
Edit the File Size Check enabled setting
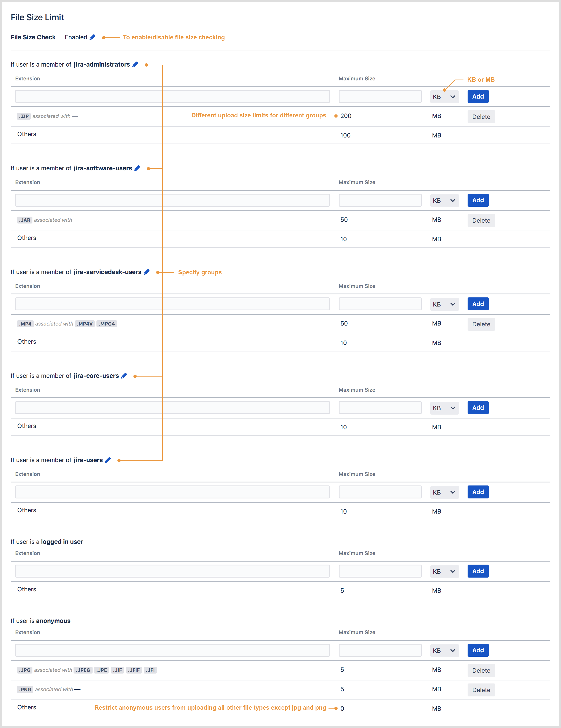[x=92, y=37]
